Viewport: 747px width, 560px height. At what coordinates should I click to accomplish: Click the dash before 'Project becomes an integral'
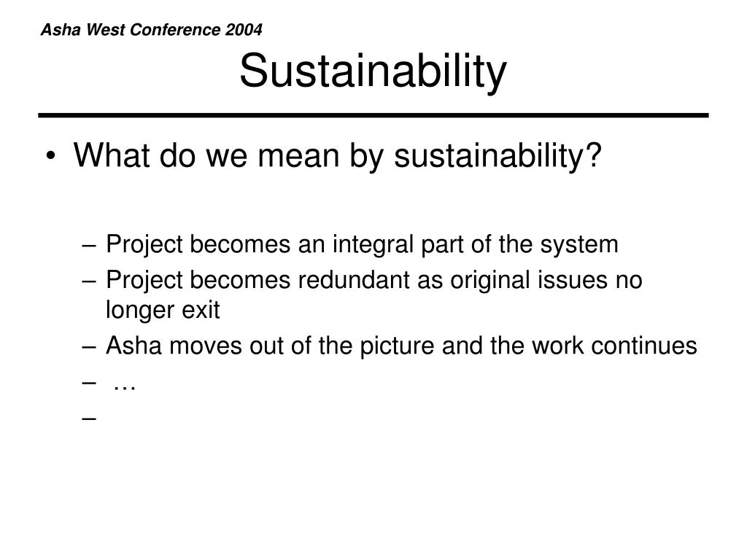(89, 246)
